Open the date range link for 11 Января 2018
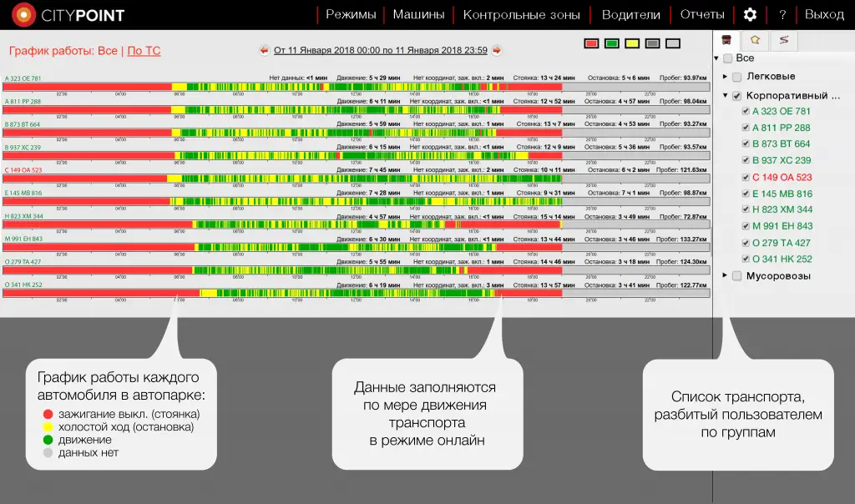Image resolution: width=855 pixels, height=504 pixels. [380, 50]
